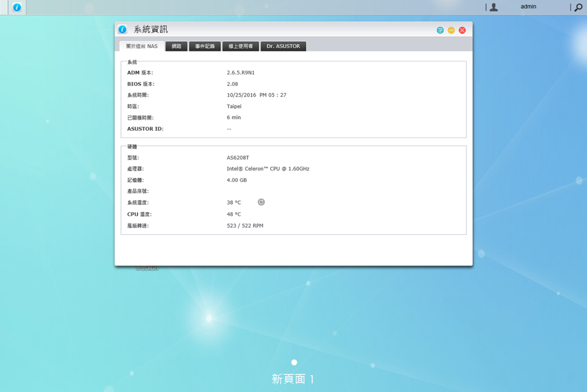Refresh the system temperature reading
Screen dimensions: 587x392
click(x=261, y=202)
